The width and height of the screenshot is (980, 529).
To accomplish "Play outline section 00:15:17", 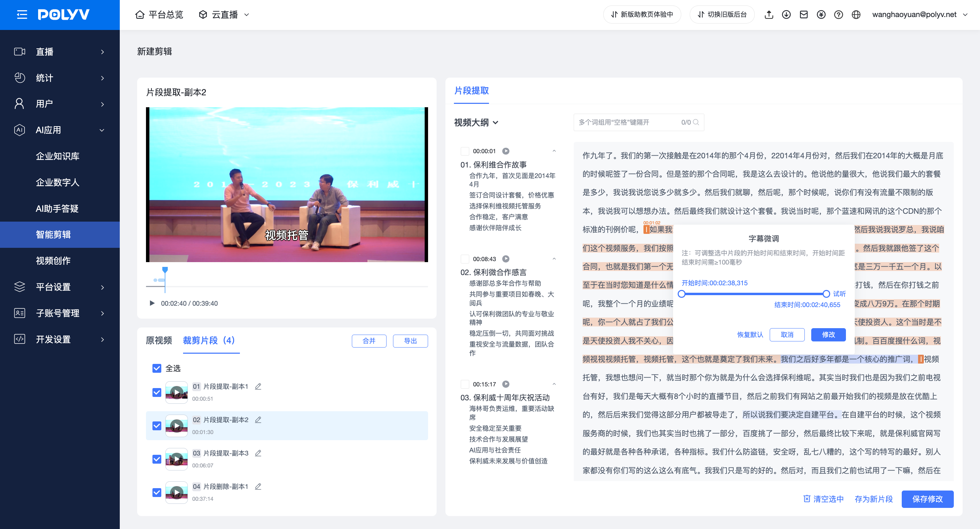I will point(506,384).
